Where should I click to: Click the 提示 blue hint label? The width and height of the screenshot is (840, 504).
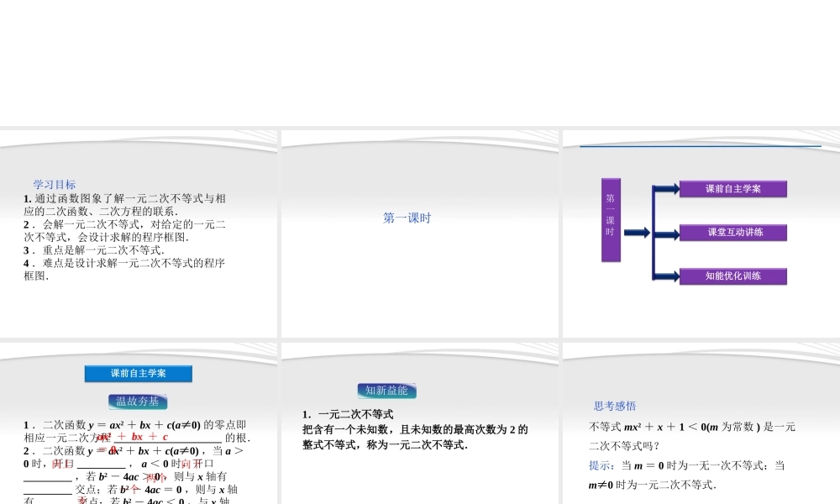click(x=602, y=465)
